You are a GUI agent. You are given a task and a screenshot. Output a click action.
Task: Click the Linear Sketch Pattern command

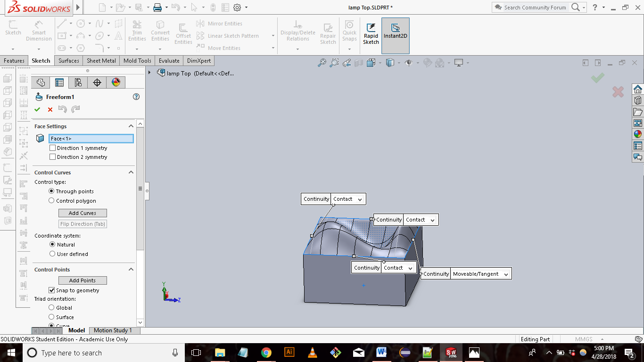pos(228,36)
